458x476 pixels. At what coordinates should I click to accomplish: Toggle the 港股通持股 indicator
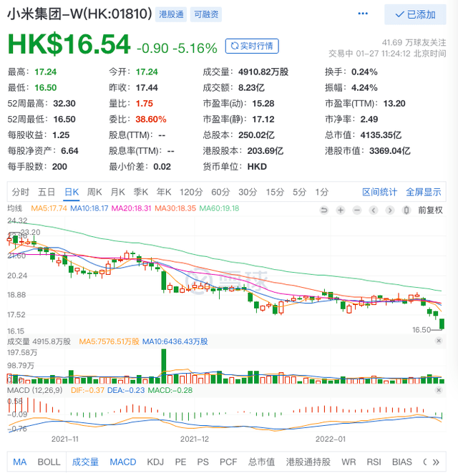pos(308,462)
